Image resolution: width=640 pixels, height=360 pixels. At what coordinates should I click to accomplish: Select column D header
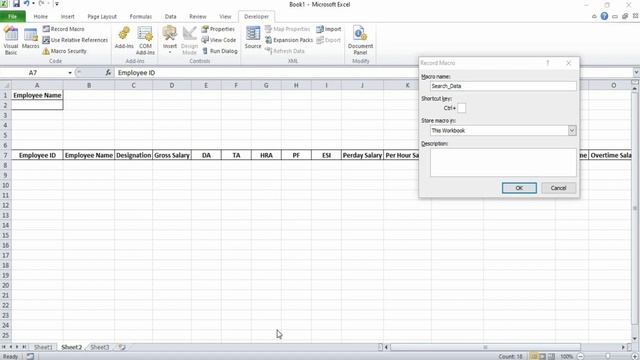tap(172, 85)
